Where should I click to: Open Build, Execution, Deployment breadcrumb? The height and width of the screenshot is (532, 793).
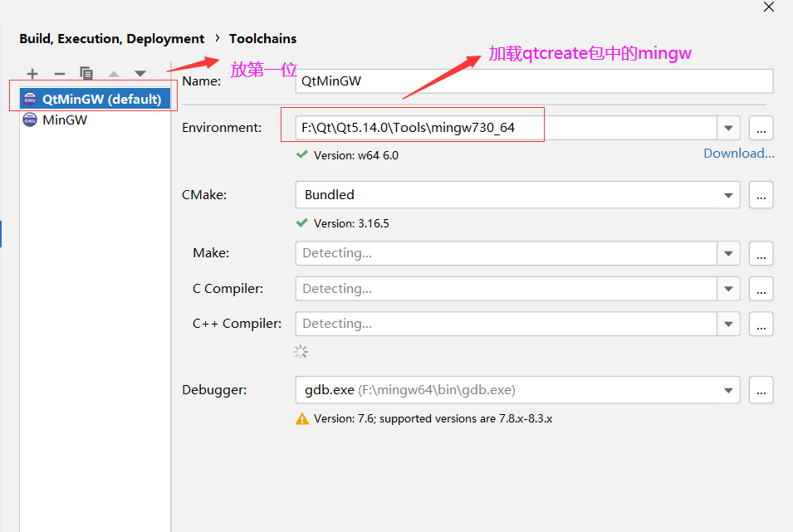point(111,38)
